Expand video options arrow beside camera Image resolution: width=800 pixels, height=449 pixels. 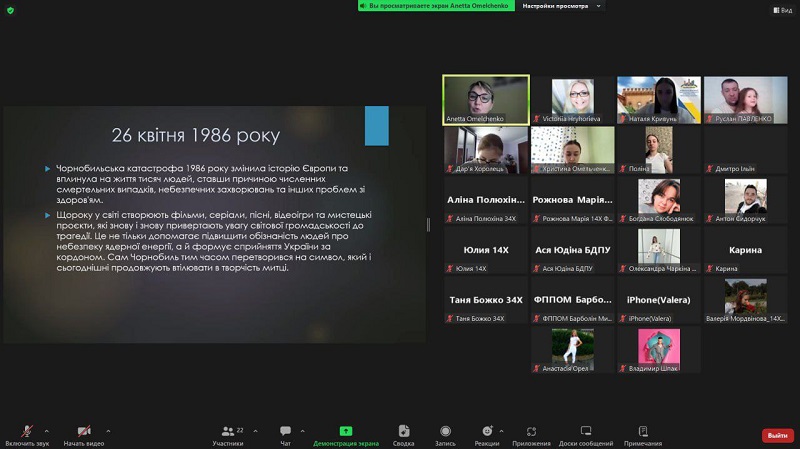108,430
